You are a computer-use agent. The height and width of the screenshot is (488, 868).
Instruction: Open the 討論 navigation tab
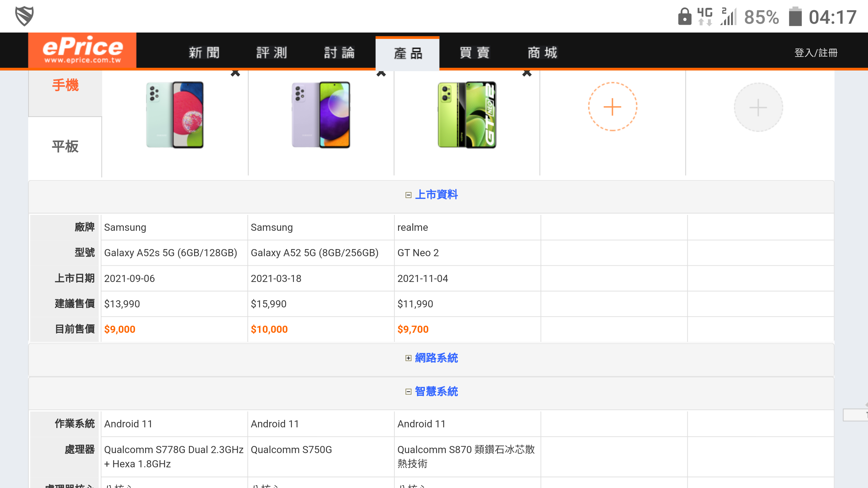click(340, 53)
